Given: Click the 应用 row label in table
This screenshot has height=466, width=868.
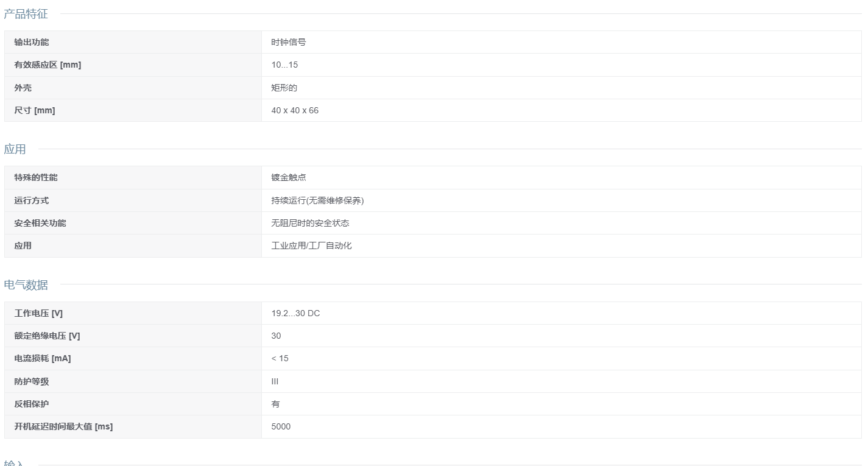Looking at the screenshot, I should pyautogui.click(x=23, y=245).
